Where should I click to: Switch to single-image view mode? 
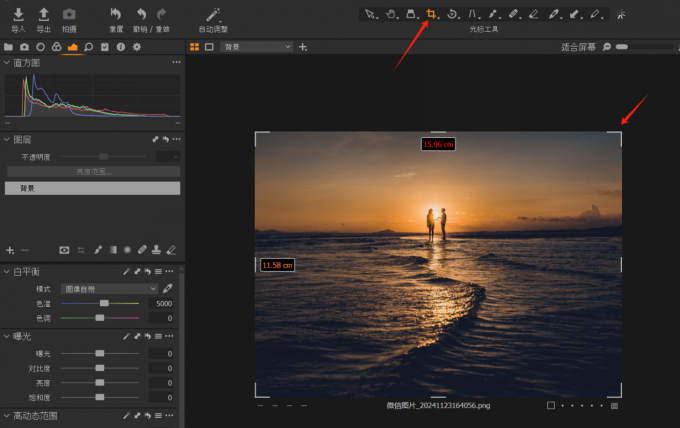tap(209, 47)
